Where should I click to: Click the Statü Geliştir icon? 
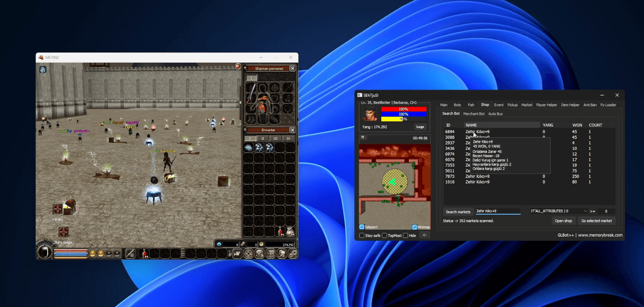[63, 232]
